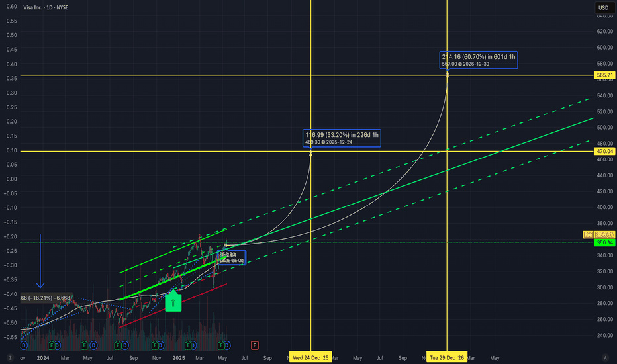Click the 600.00 price scale value
Screen dimensions: 617x364
click(605, 47)
